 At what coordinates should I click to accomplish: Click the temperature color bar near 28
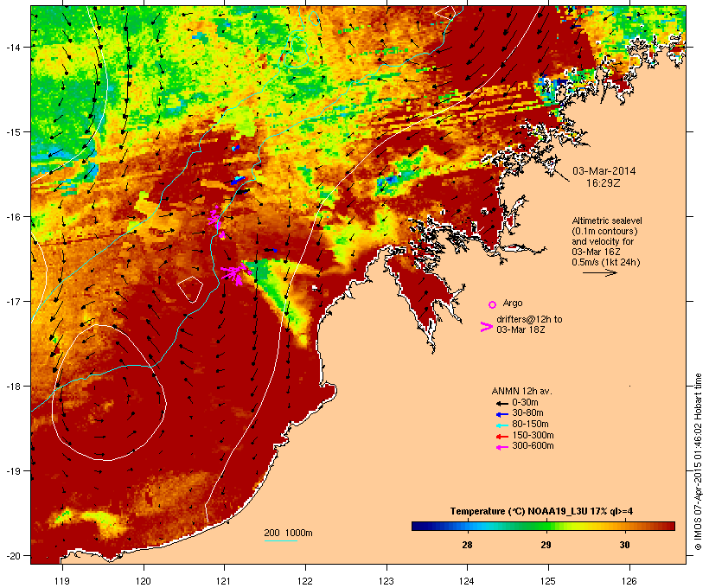click(x=468, y=526)
